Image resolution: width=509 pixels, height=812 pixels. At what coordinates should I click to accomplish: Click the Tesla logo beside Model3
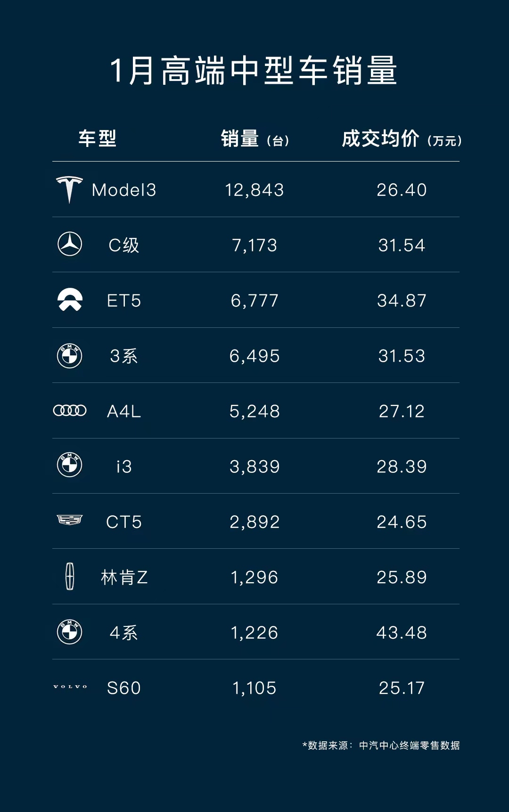(x=69, y=189)
